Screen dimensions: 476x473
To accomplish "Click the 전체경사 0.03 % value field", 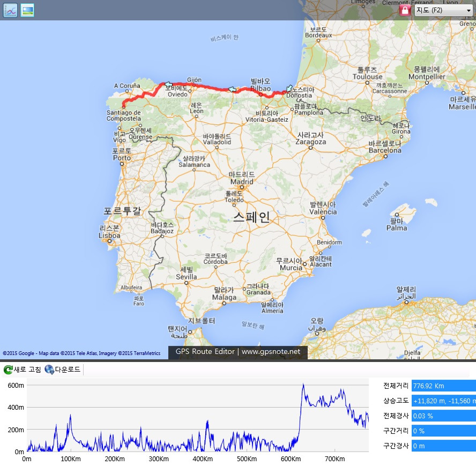I will [x=443, y=416].
